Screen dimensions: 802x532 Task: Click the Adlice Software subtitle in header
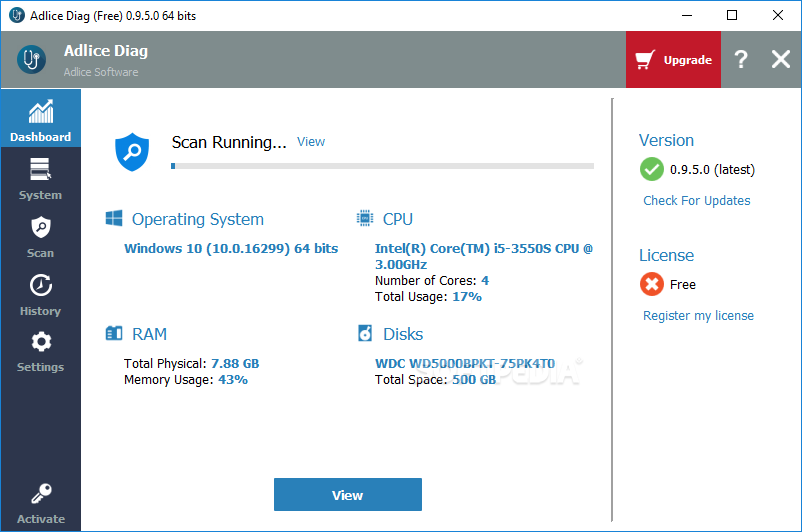coord(101,72)
